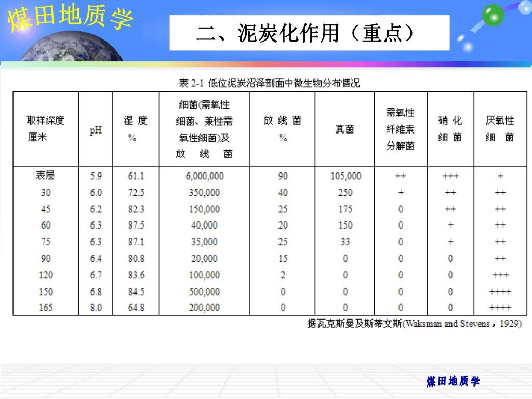Image resolution: width=532 pixels, height=399 pixels.
Task: Click the pH value 8.0
Action: pos(96,308)
